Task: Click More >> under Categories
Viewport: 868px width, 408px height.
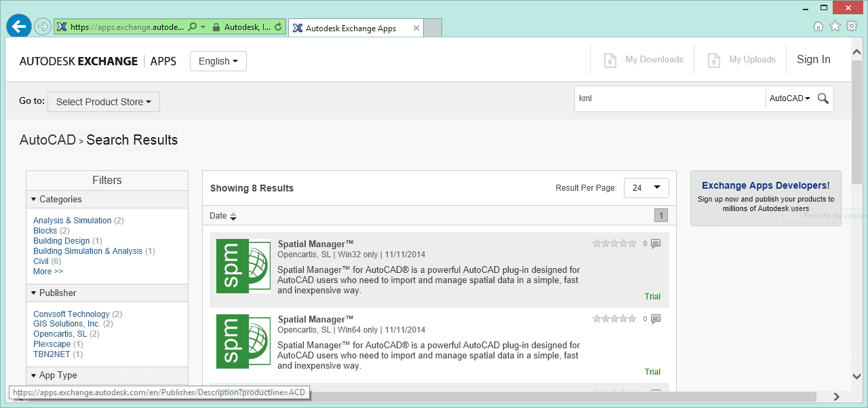Action: coord(48,272)
